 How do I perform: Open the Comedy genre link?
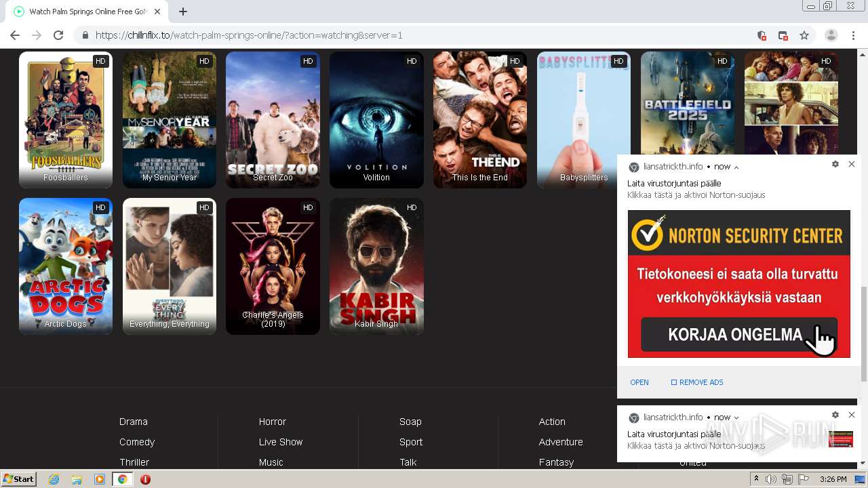point(137,442)
